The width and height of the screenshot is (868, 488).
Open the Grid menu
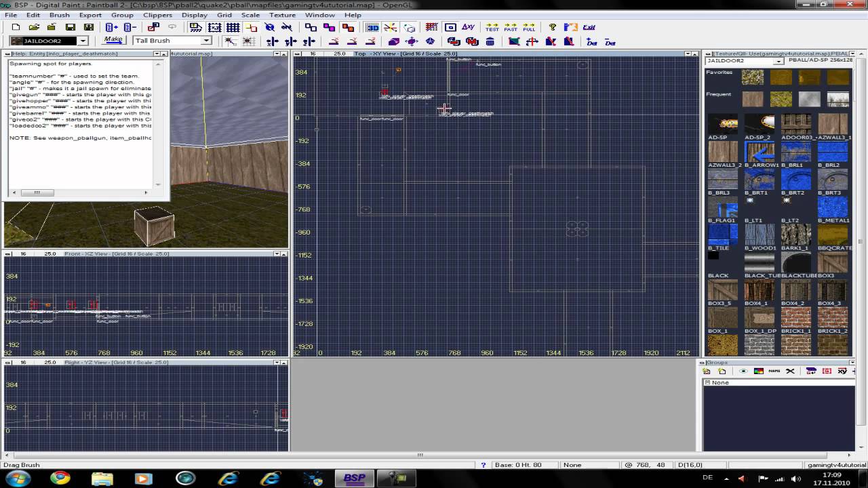pos(224,15)
